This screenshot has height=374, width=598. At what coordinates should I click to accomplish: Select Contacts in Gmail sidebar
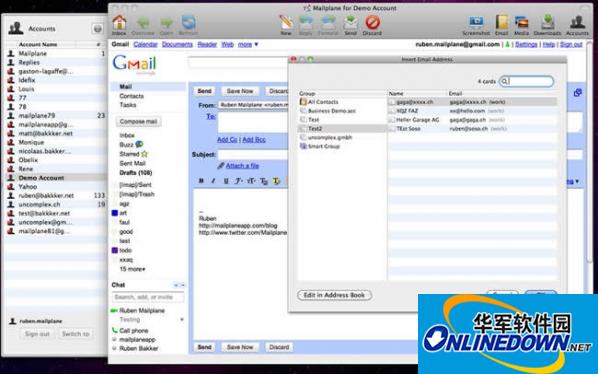click(132, 96)
